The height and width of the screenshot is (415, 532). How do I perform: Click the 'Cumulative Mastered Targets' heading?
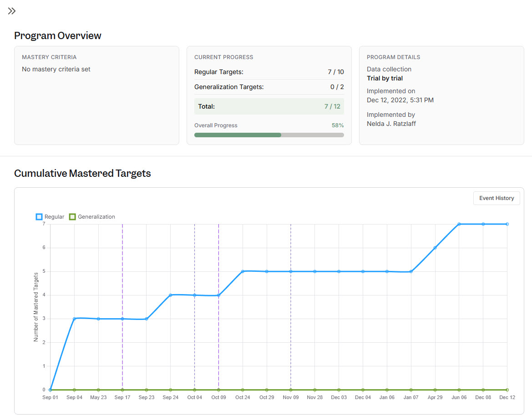click(82, 173)
